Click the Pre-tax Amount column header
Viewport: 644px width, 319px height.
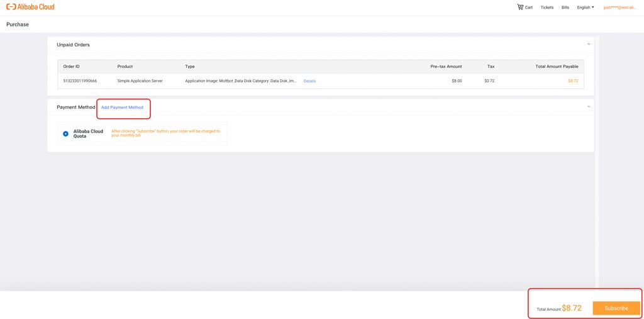(x=446, y=66)
